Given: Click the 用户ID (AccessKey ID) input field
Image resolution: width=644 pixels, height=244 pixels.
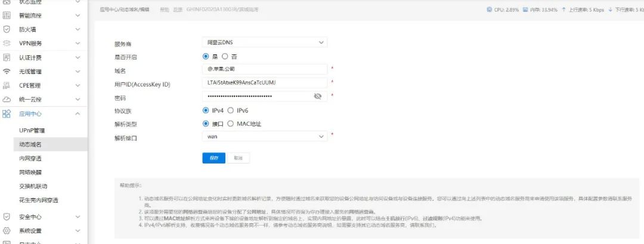Looking at the screenshot, I should [x=265, y=83].
